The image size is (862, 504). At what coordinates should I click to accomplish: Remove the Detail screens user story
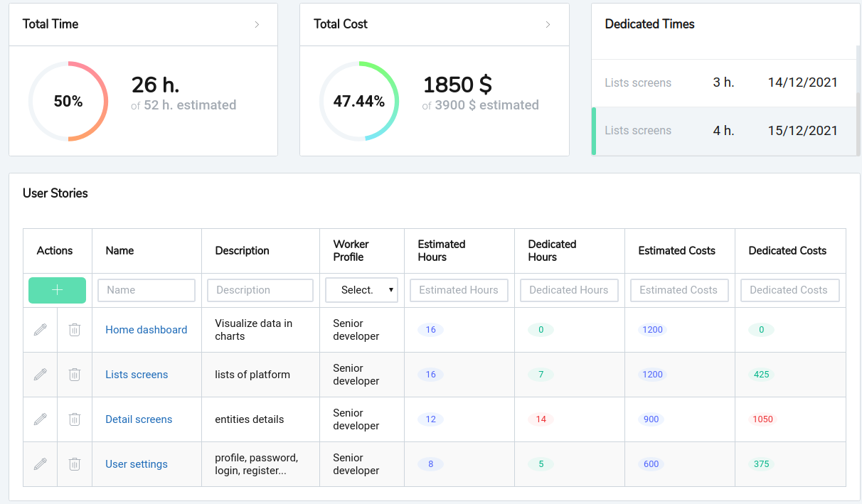pyautogui.click(x=75, y=419)
